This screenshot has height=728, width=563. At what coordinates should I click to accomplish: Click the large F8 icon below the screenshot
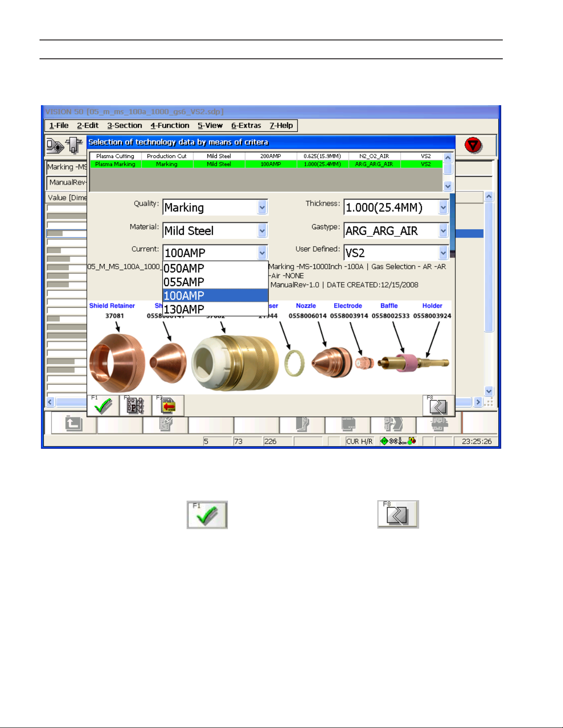click(398, 514)
